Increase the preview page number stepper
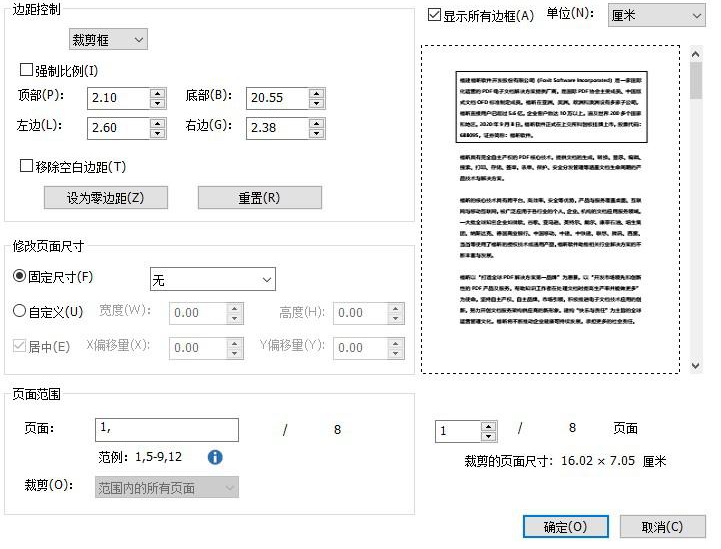721x549 pixels. pos(489,427)
